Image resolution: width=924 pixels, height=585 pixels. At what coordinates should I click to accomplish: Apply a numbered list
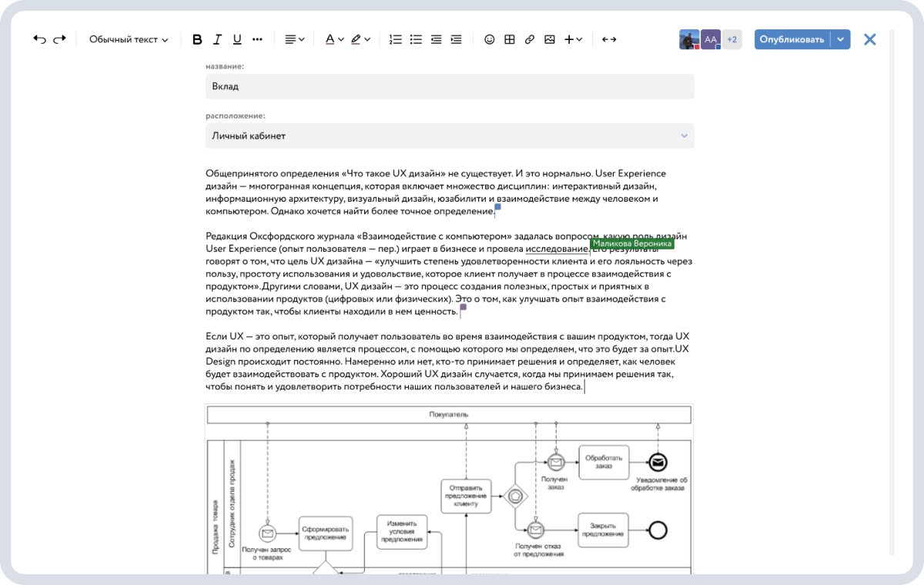coord(396,39)
